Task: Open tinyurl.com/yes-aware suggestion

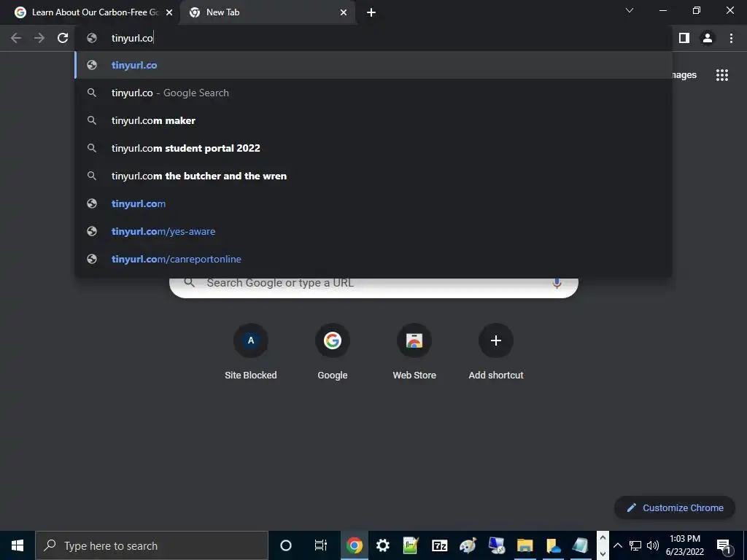Action: pos(373,231)
